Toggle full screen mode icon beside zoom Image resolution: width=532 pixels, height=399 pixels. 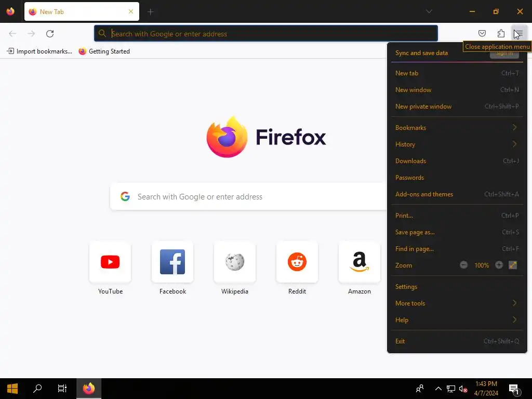click(513, 265)
